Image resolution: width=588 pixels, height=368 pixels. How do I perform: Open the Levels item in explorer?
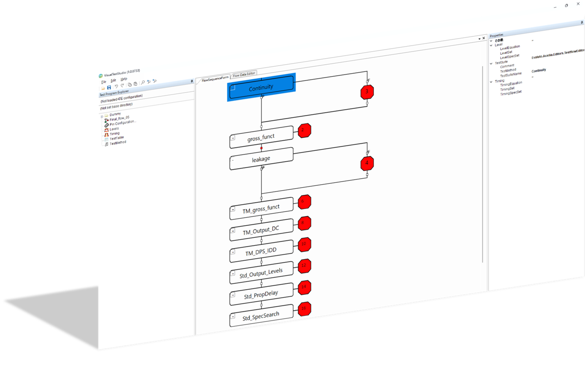click(x=114, y=129)
